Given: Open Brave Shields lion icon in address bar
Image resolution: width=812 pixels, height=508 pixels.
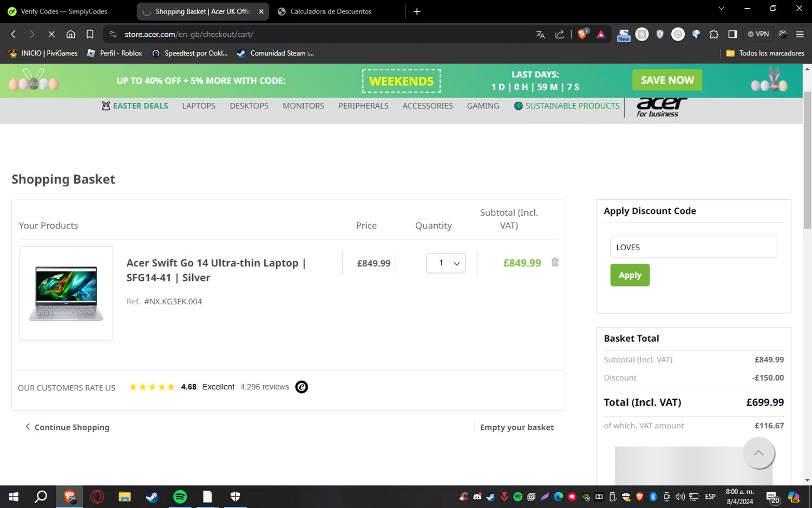Looking at the screenshot, I should [x=582, y=34].
